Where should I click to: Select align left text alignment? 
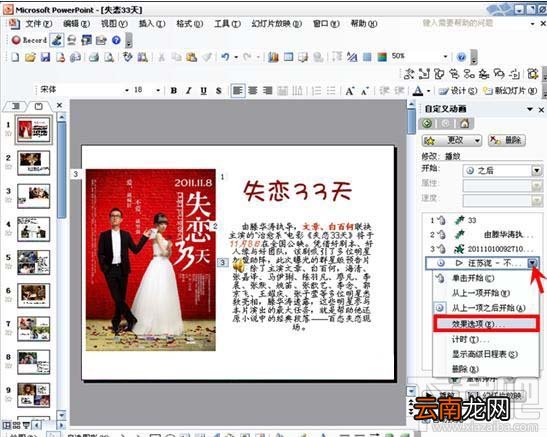point(238,91)
